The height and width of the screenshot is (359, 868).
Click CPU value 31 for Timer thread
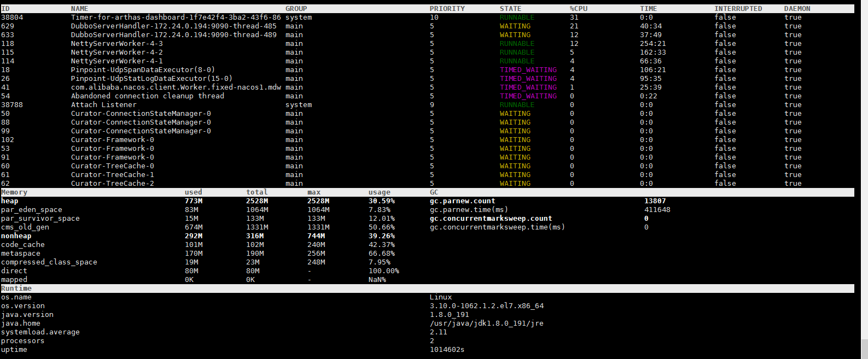(574, 17)
